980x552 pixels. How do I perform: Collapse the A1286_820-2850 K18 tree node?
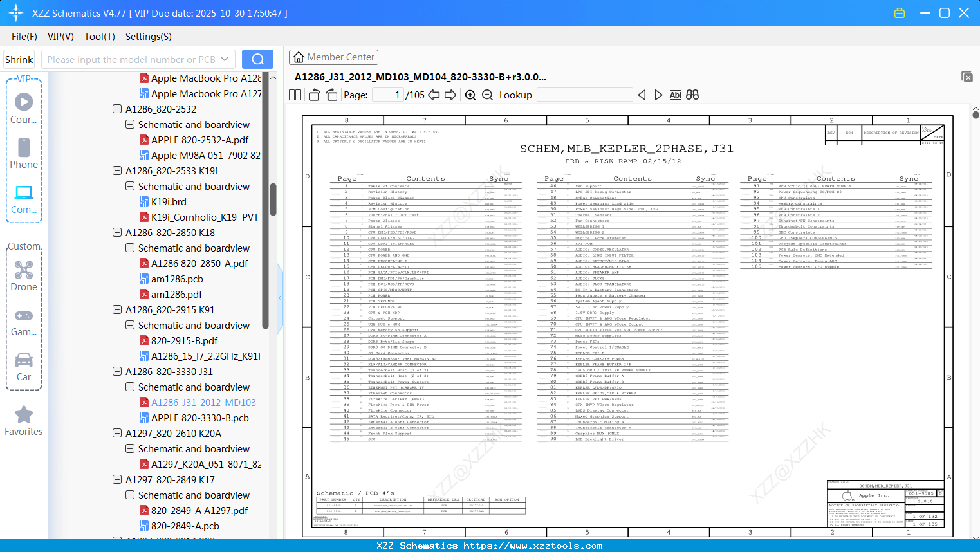click(x=117, y=232)
